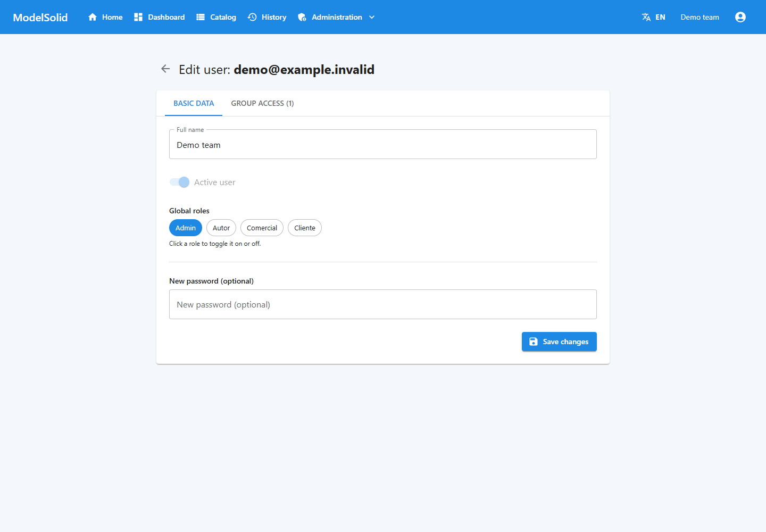Click the ModelSolid logo link
Image resolution: width=766 pixels, height=532 pixels.
pyautogui.click(x=40, y=17)
